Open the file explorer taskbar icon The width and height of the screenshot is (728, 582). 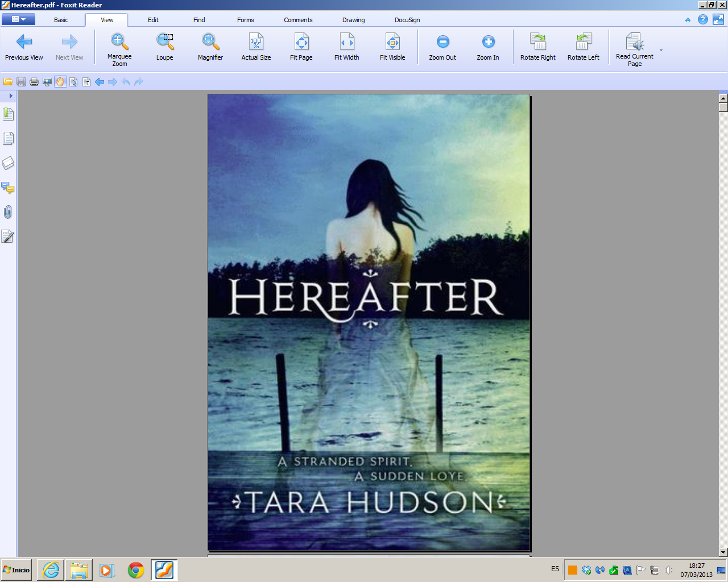[79, 569]
